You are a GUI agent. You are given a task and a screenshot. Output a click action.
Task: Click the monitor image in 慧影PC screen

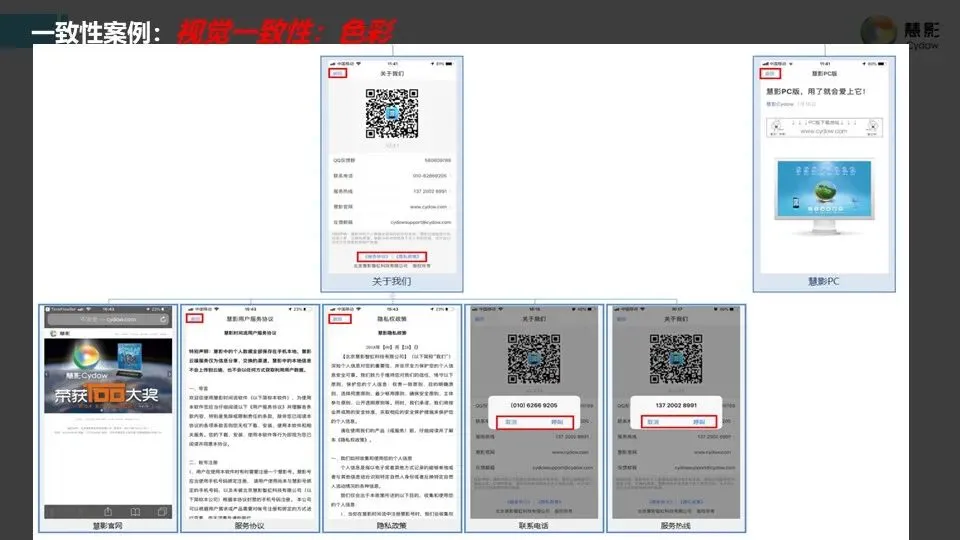(824, 197)
